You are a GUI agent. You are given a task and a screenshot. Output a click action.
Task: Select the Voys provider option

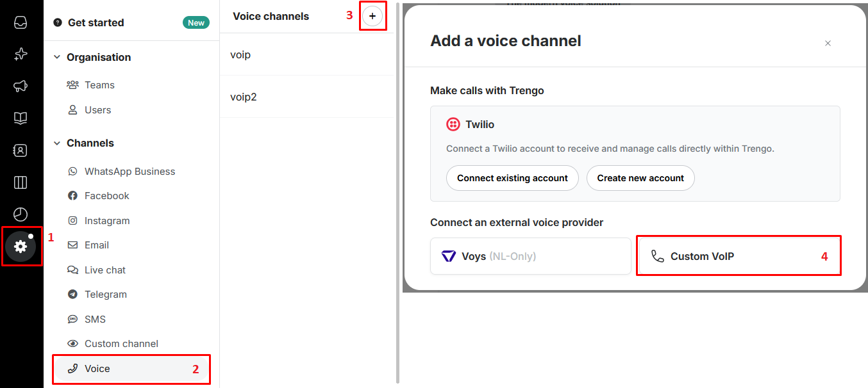tap(530, 256)
